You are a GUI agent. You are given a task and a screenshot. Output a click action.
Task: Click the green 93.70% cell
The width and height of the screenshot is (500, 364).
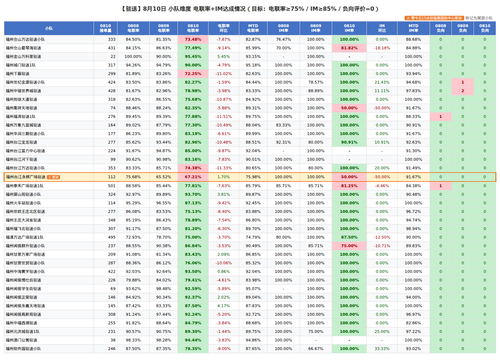click(x=193, y=194)
